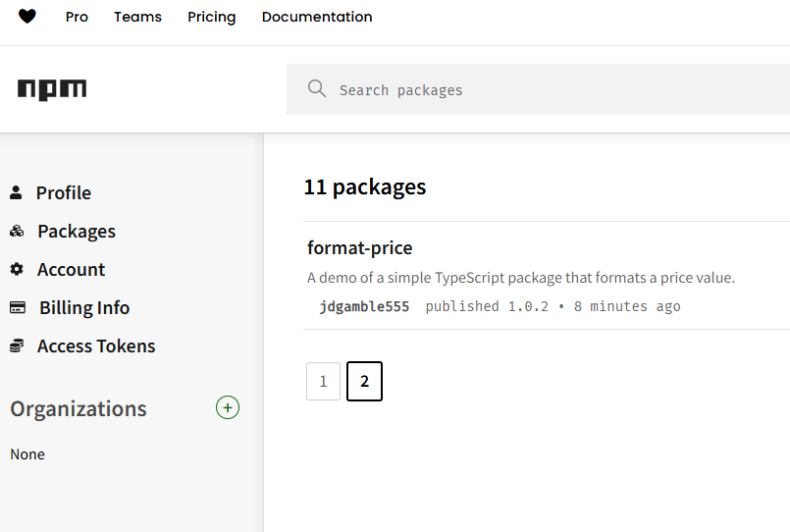Click the 'None' organizations text
Viewport: 790px width, 532px height.
tap(27, 454)
